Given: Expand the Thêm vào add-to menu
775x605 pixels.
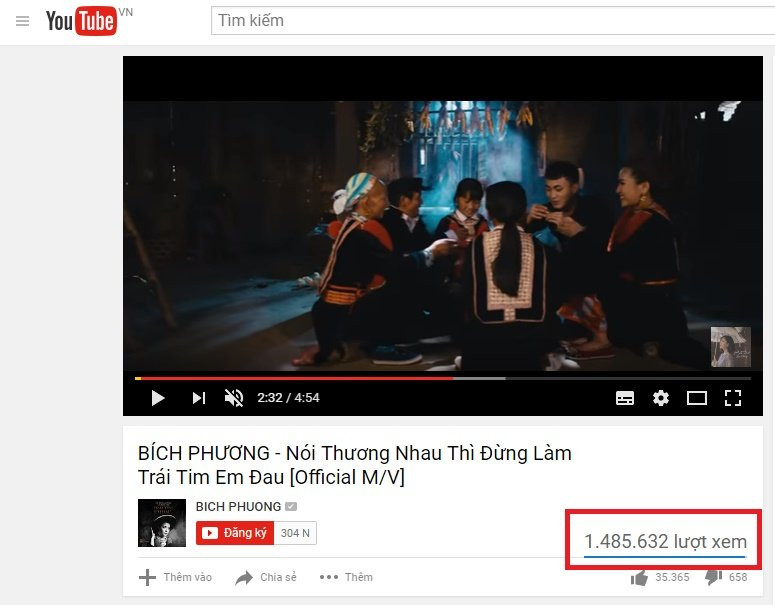Looking at the screenshot, I should 175,577.
